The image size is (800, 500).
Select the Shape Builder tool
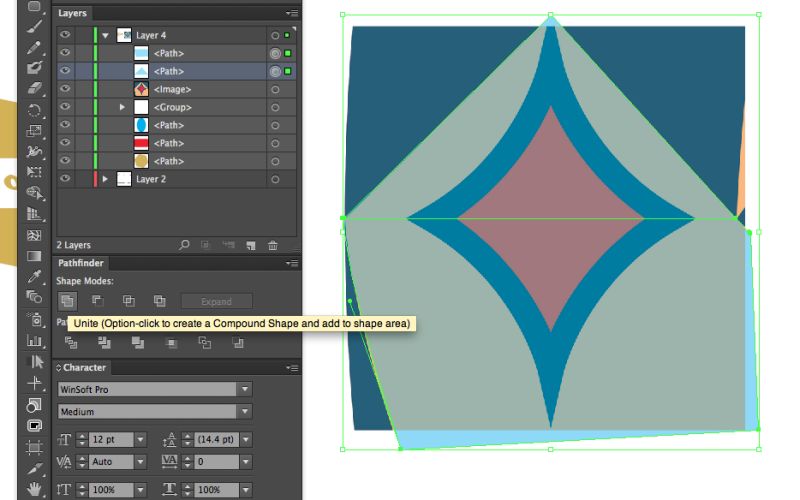(34, 192)
